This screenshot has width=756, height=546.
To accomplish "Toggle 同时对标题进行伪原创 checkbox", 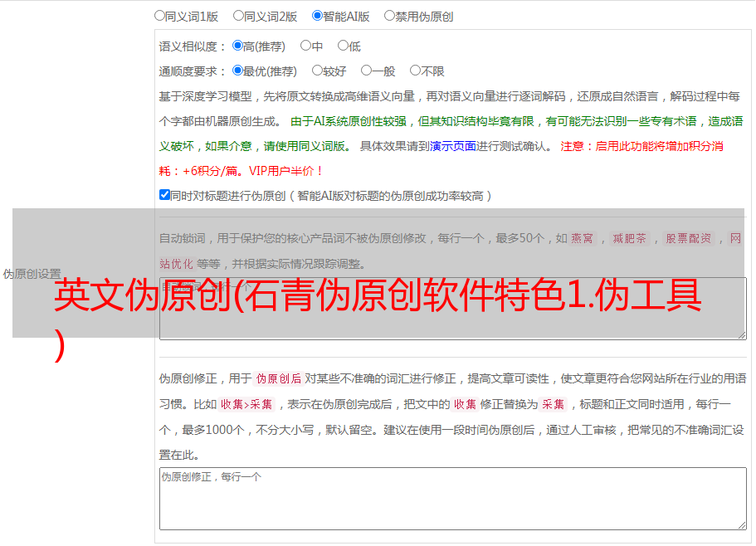I will pyautogui.click(x=164, y=195).
